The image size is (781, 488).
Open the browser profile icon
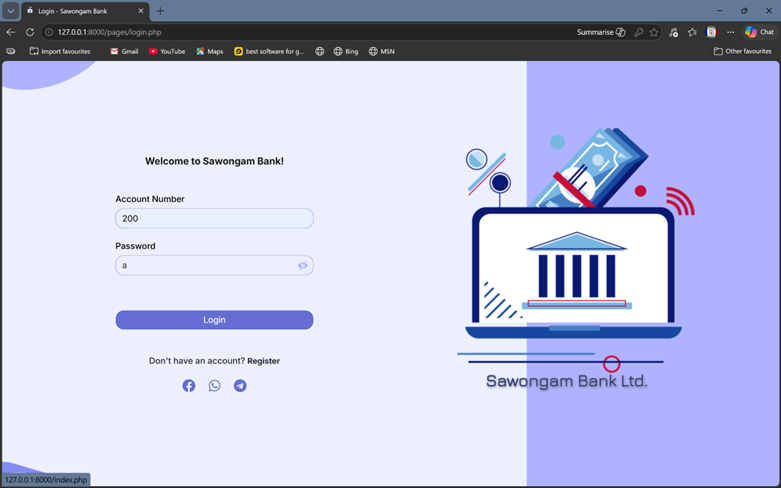pyautogui.click(x=711, y=32)
